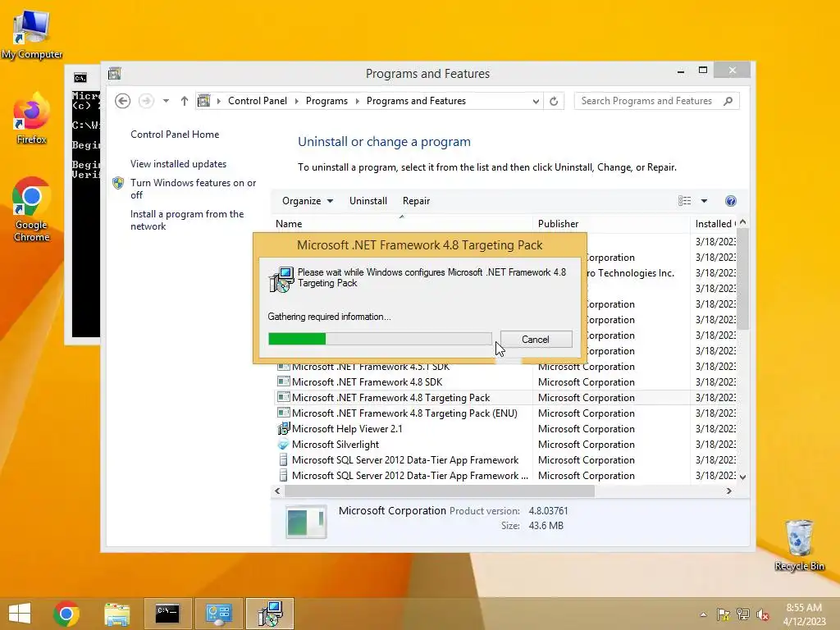Click the scroll right arrow of the list
This screenshot has width=840, height=630.
click(729, 491)
